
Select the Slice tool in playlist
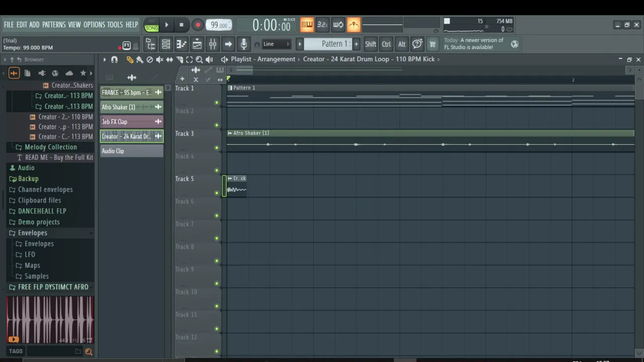pyautogui.click(x=180, y=59)
